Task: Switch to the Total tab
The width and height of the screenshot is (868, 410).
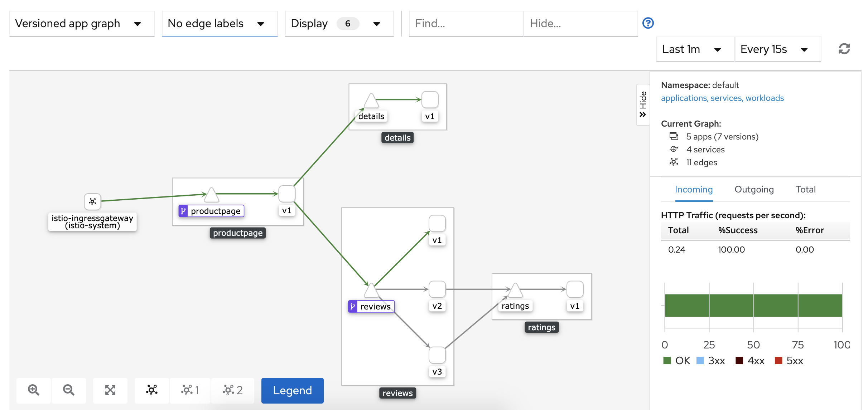Action: pos(805,189)
